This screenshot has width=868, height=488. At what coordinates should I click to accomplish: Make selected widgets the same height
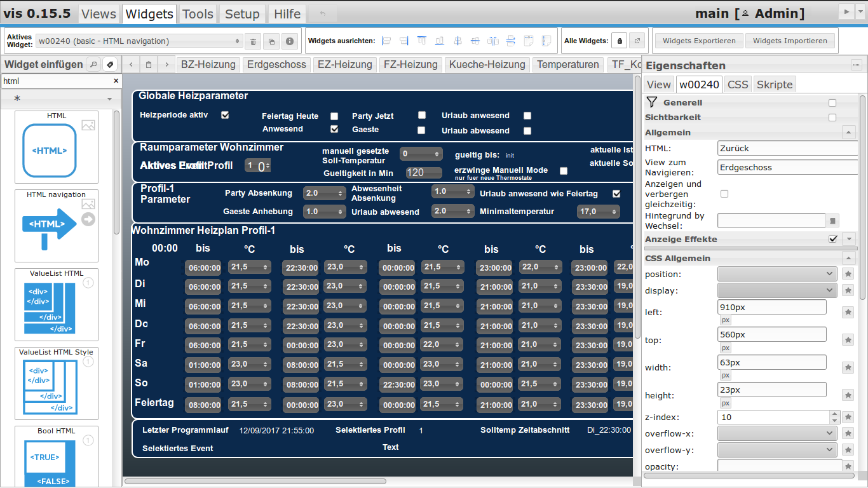(546, 41)
